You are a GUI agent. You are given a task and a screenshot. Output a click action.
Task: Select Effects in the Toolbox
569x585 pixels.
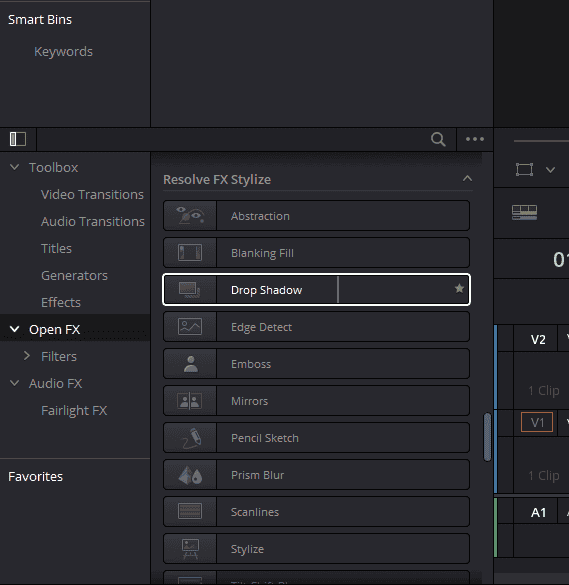(x=60, y=302)
